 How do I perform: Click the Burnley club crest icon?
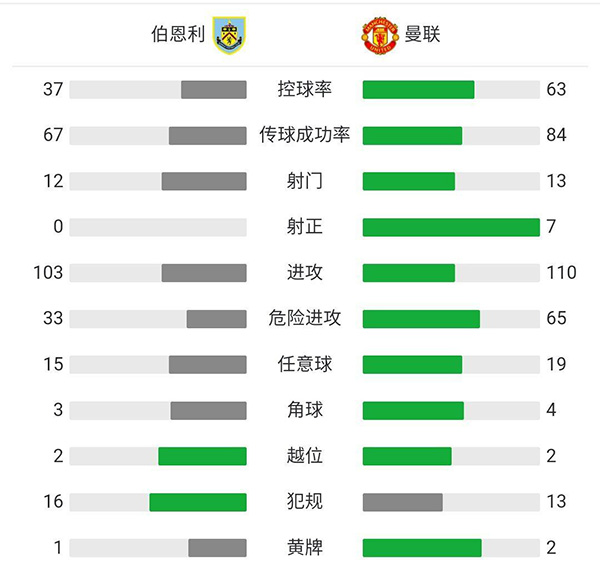(228, 34)
